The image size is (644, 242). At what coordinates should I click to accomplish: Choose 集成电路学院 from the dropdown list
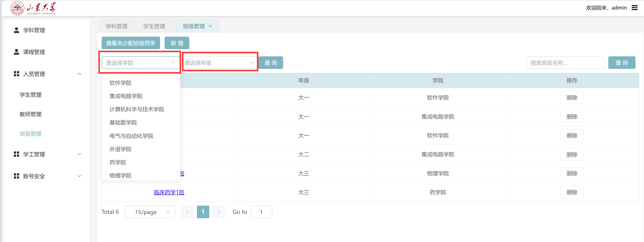141,96
